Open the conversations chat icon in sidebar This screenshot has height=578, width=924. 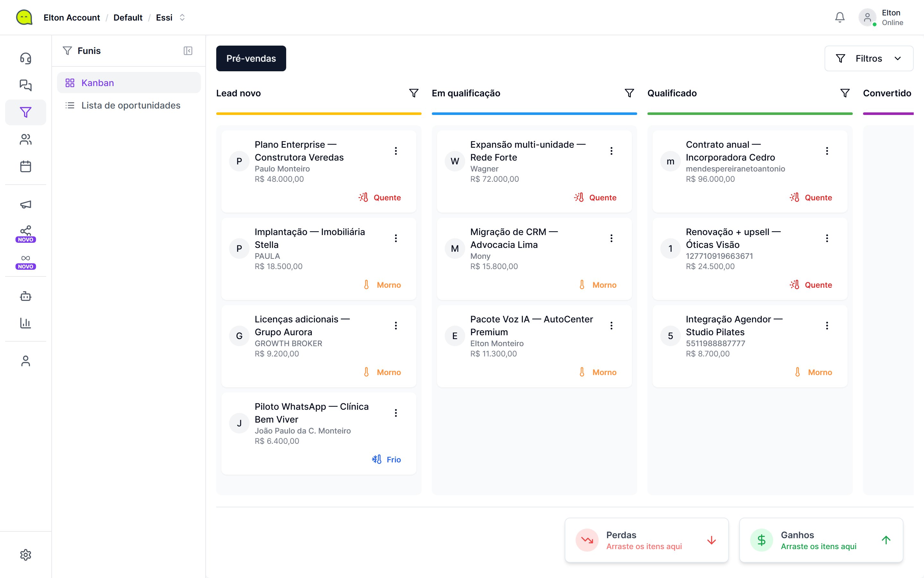pos(26,85)
